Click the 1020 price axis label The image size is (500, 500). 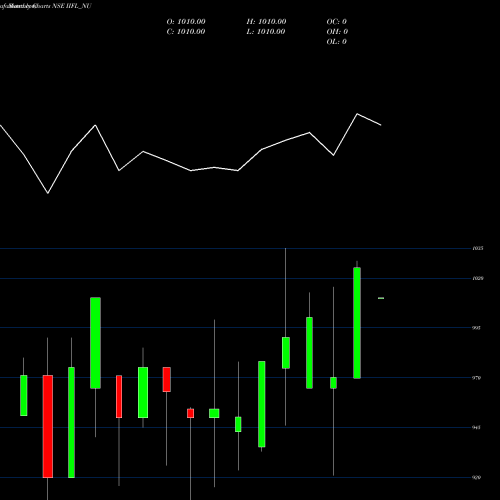(478, 278)
